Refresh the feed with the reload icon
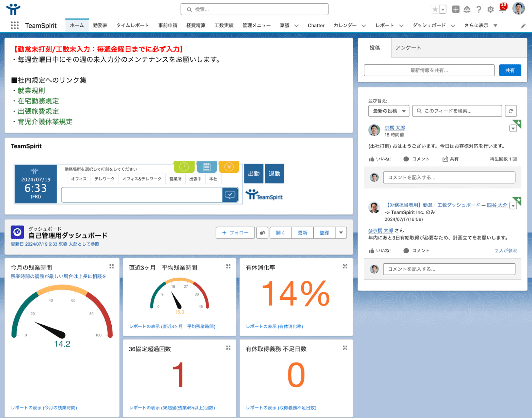This screenshot has width=532, height=418. 511,111
